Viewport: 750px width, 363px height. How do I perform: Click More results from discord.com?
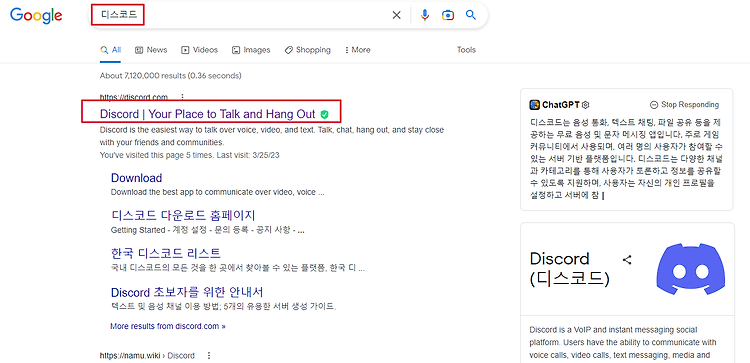click(x=168, y=327)
